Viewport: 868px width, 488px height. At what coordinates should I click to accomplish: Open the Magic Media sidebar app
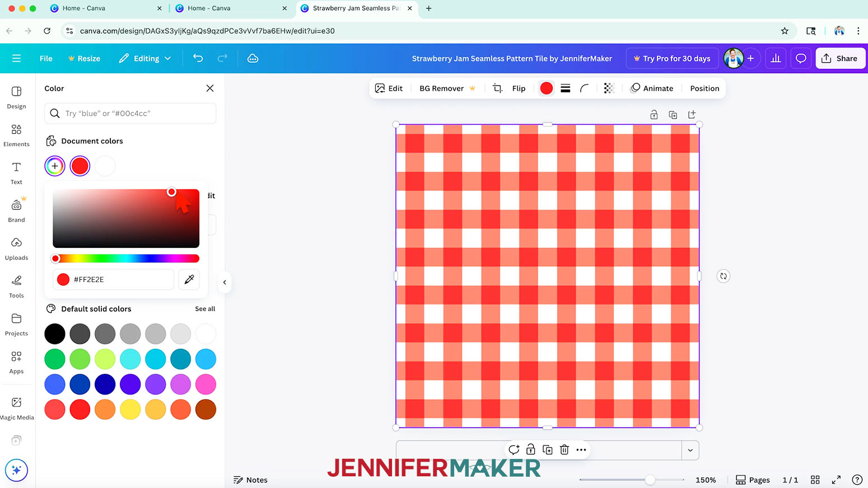pyautogui.click(x=16, y=409)
